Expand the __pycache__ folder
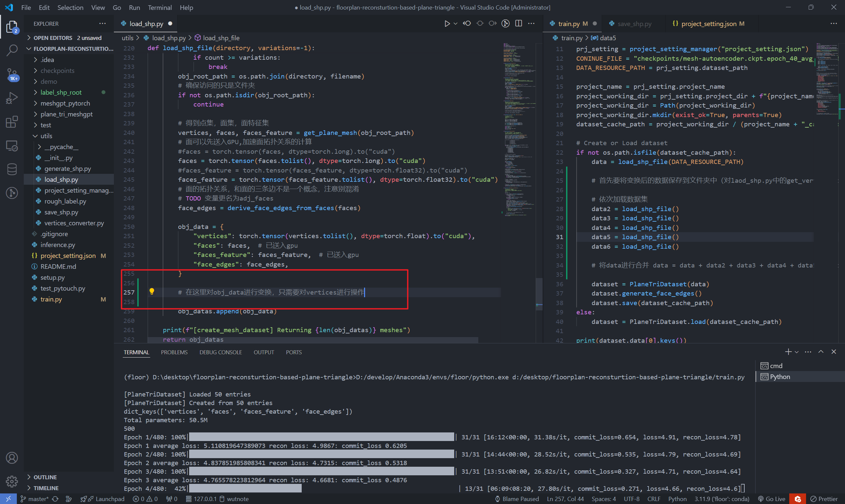The width and height of the screenshot is (845, 504). click(69, 147)
